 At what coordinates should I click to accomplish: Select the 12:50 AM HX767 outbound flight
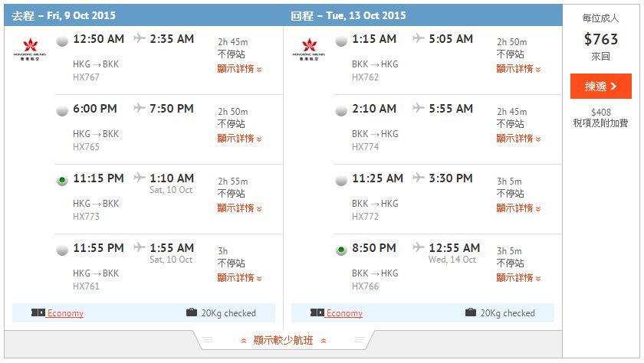click(x=62, y=41)
